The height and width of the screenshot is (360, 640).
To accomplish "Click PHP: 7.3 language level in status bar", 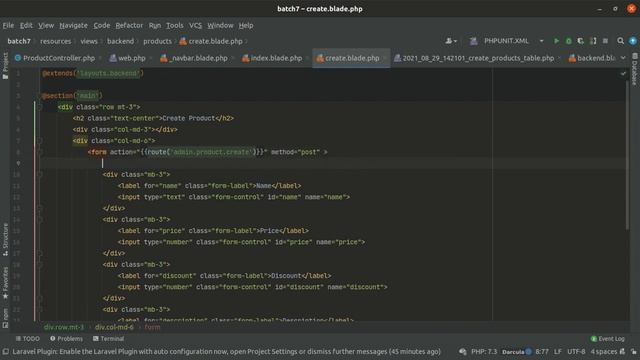I will click(x=484, y=351).
